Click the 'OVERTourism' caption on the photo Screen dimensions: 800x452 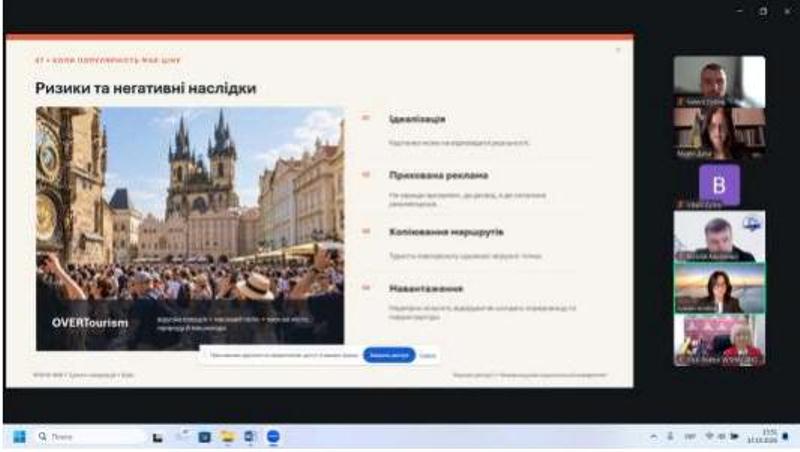[x=90, y=323]
